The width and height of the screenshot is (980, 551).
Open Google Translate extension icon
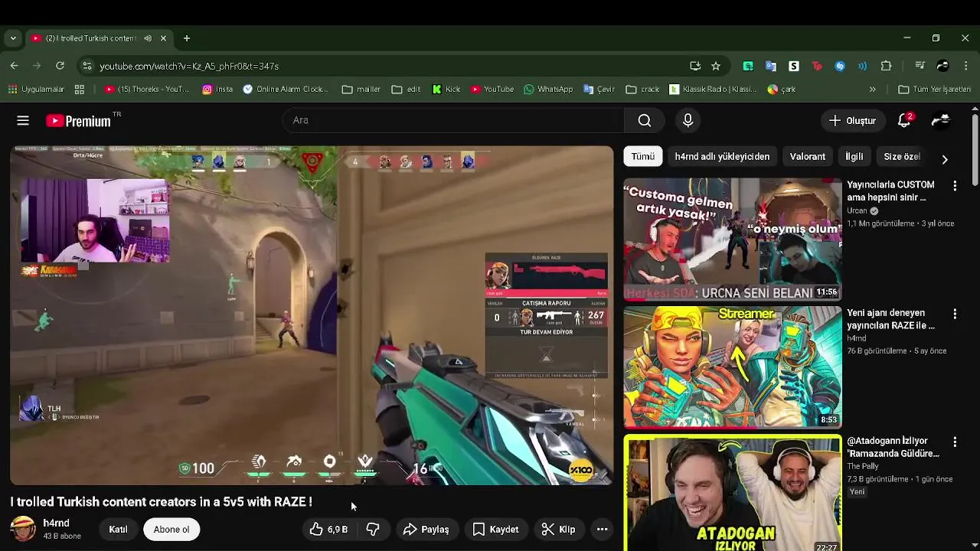point(771,66)
